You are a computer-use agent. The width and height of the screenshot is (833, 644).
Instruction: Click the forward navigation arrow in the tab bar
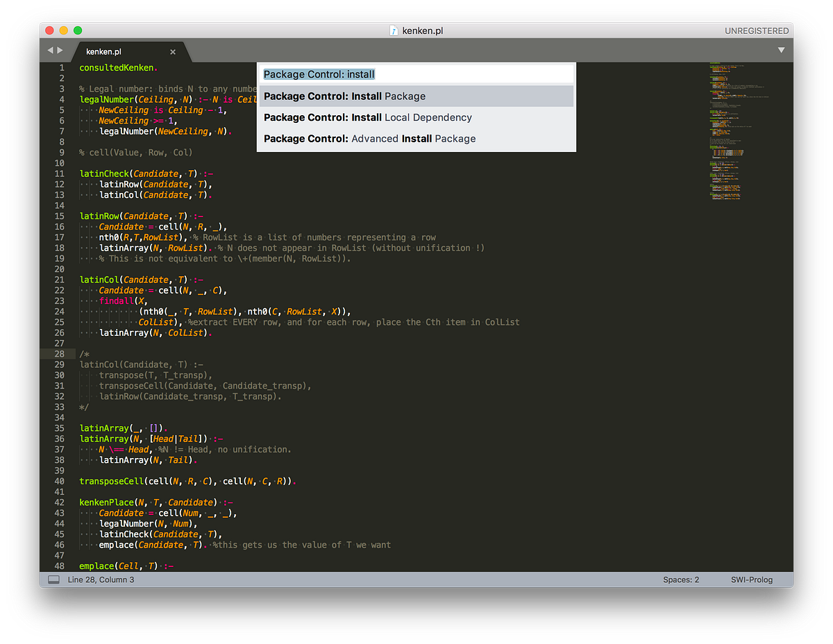(60, 50)
